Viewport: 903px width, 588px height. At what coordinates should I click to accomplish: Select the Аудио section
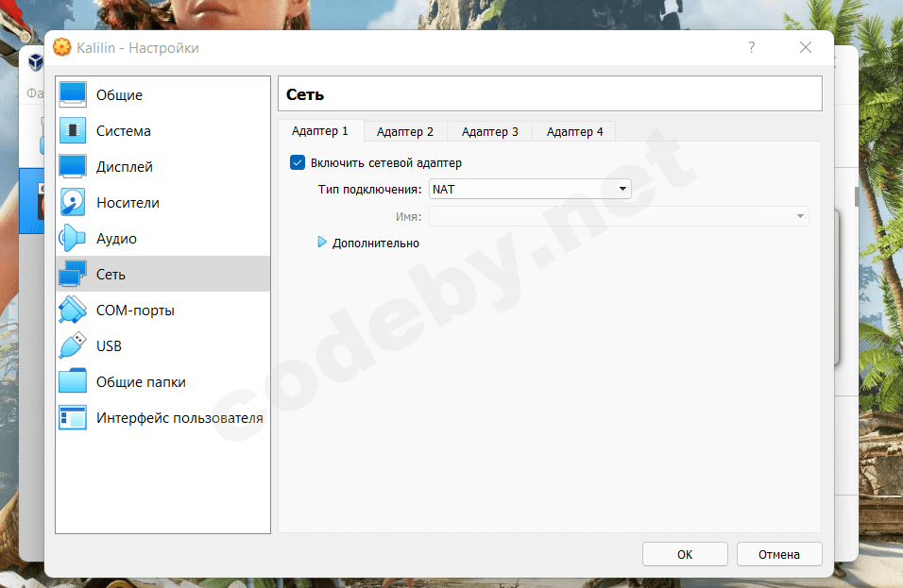coord(163,238)
